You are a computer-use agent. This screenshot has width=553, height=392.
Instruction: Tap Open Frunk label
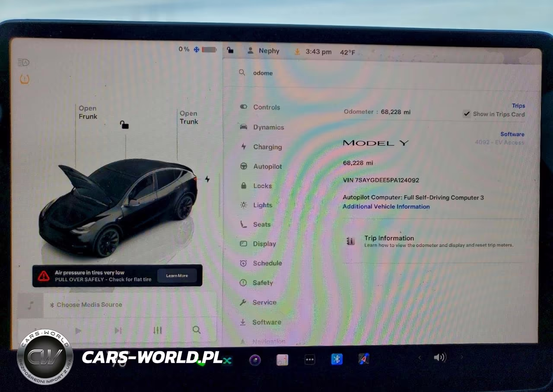tap(88, 112)
